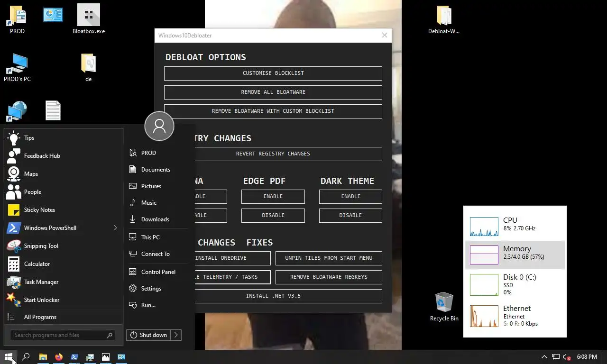607x364 pixels.
Task: Open the Run... dialog entry
Action: click(x=157, y=305)
